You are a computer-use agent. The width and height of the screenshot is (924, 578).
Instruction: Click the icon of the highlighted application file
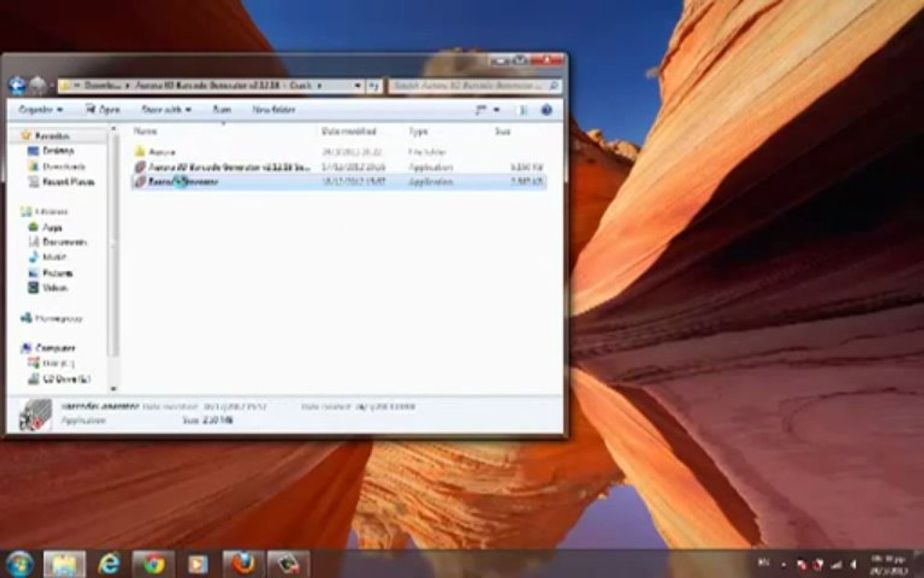(140, 181)
